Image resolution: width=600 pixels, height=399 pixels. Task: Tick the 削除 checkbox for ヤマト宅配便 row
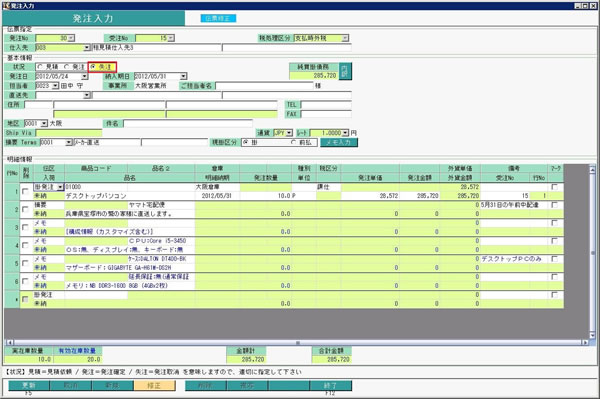coord(25,209)
